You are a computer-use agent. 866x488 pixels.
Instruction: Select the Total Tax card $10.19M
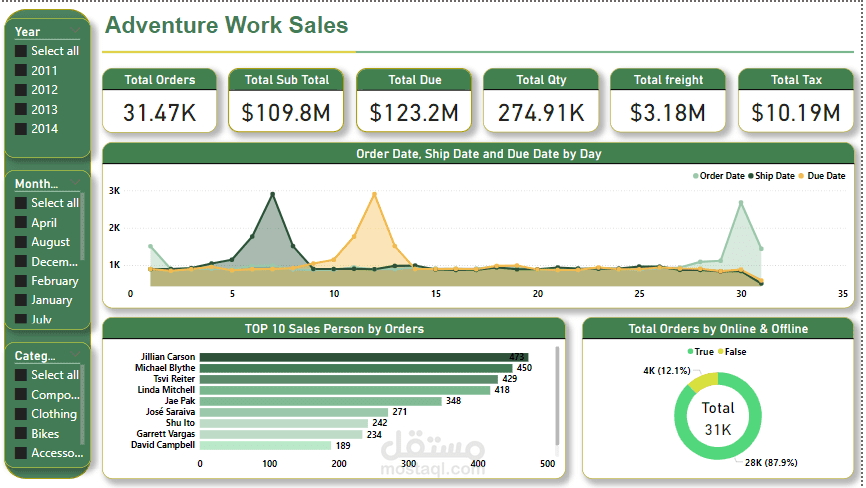[796, 113]
